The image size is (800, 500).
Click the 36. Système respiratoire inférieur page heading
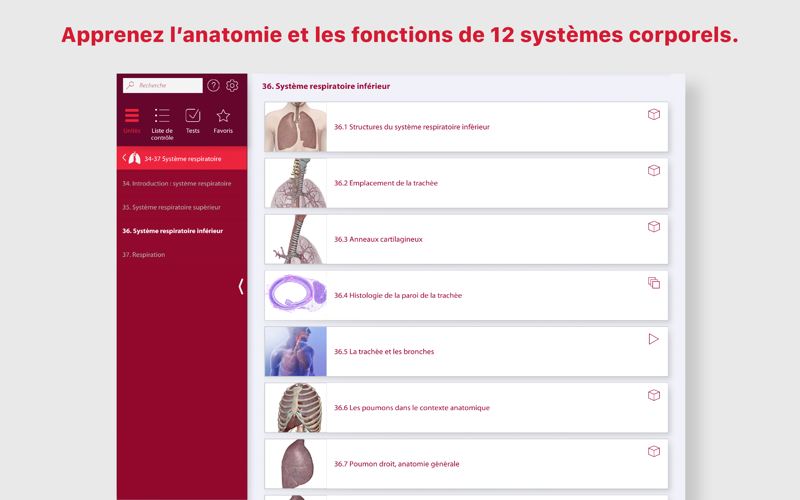(x=326, y=86)
